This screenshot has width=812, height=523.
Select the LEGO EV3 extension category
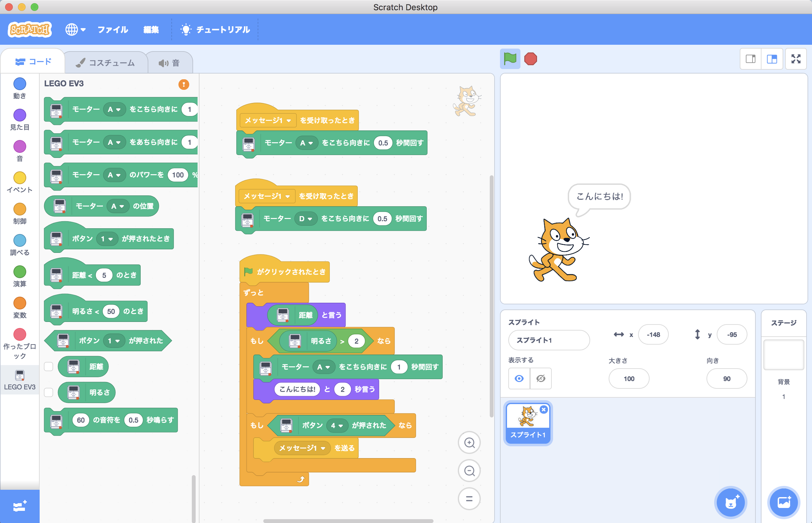click(x=20, y=380)
